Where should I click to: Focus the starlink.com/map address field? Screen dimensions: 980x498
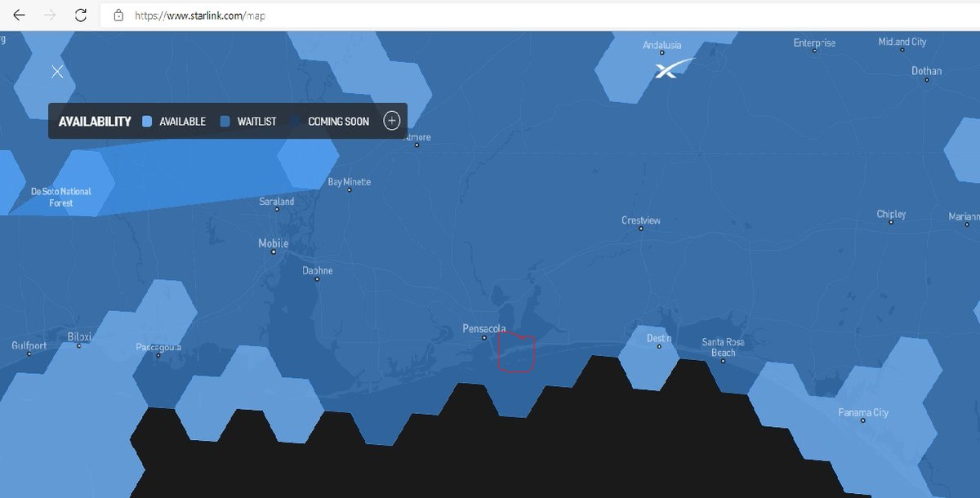(539, 16)
